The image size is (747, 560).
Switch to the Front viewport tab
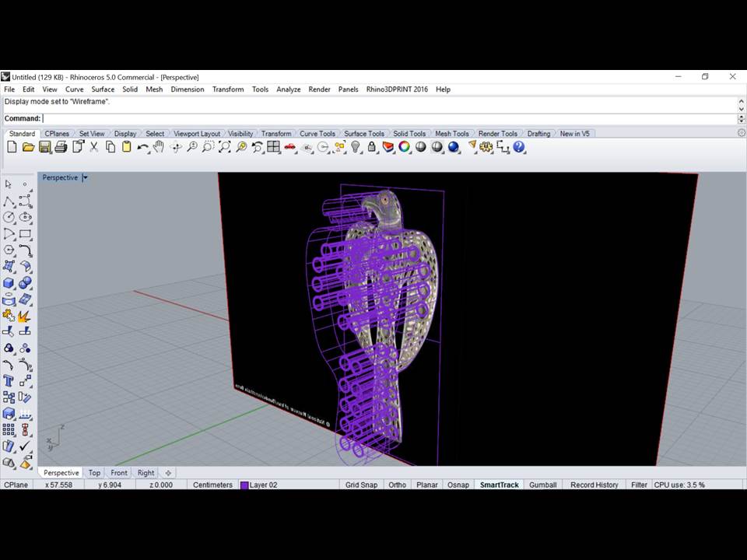(119, 473)
